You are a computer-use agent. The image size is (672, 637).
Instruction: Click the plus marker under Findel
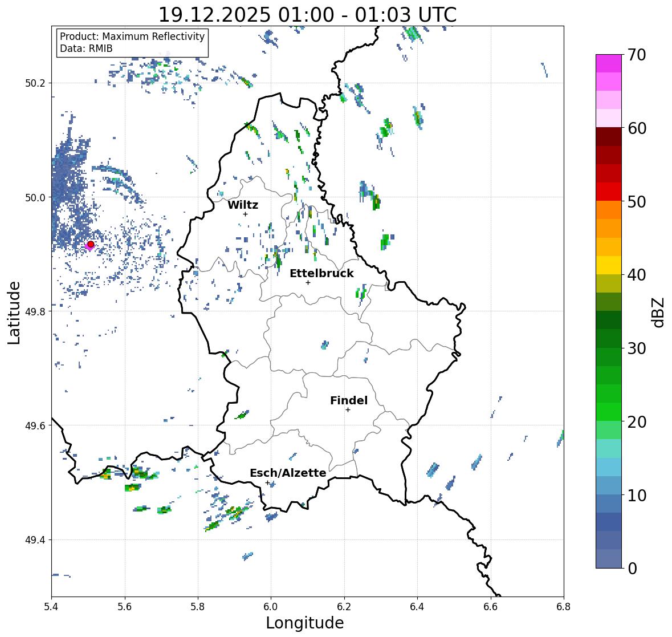tap(348, 410)
